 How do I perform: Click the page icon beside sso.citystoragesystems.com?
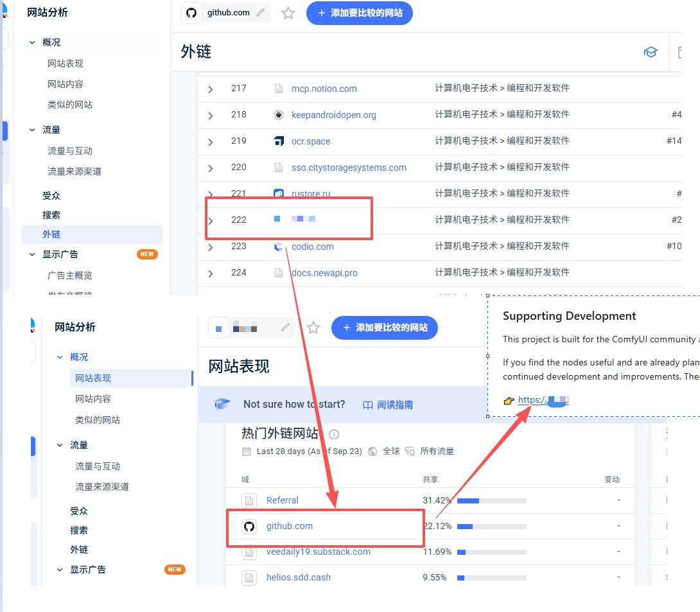point(279,168)
